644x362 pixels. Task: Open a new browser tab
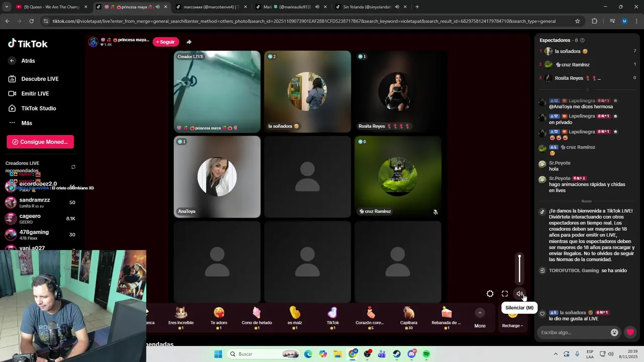click(x=417, y=7)
